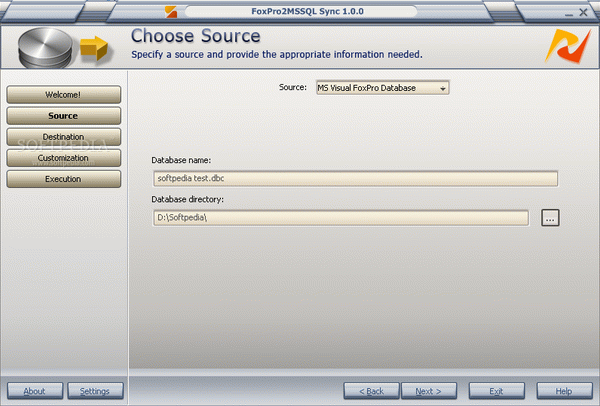Screen dimensions: 600x406
Task: Switch to the Customization step
Action: [64, 158]
